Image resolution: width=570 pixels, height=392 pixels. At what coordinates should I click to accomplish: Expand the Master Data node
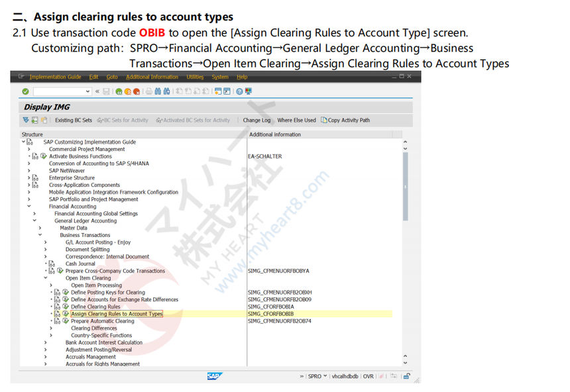(x=40, y=228)
